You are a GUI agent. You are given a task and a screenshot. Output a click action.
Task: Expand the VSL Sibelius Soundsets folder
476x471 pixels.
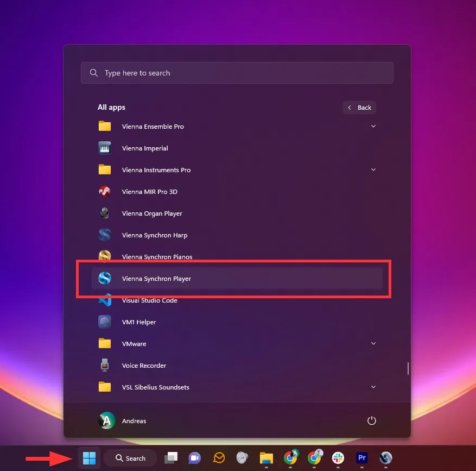373,387
